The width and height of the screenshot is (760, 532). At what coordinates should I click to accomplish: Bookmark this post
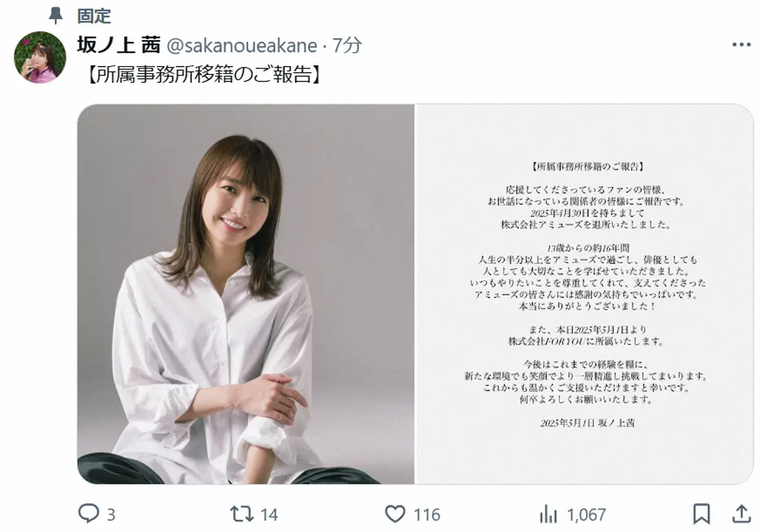pyautogui.click(x=702, y=514)
